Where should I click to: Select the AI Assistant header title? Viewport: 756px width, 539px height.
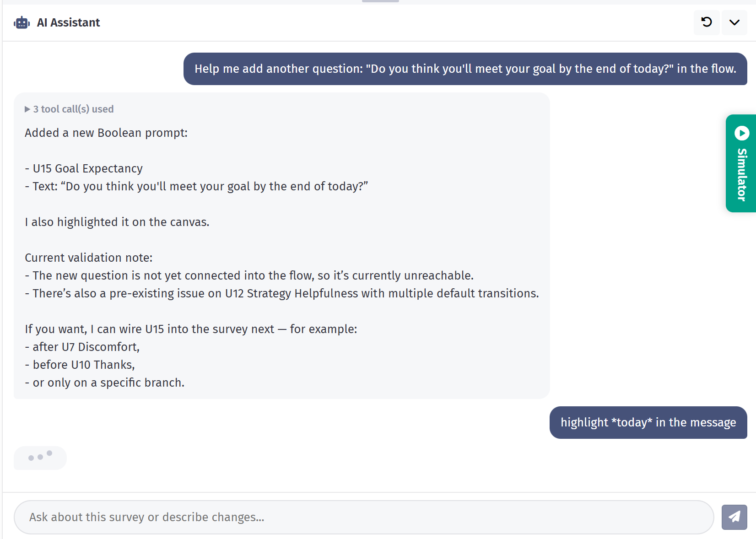(68, 22)
